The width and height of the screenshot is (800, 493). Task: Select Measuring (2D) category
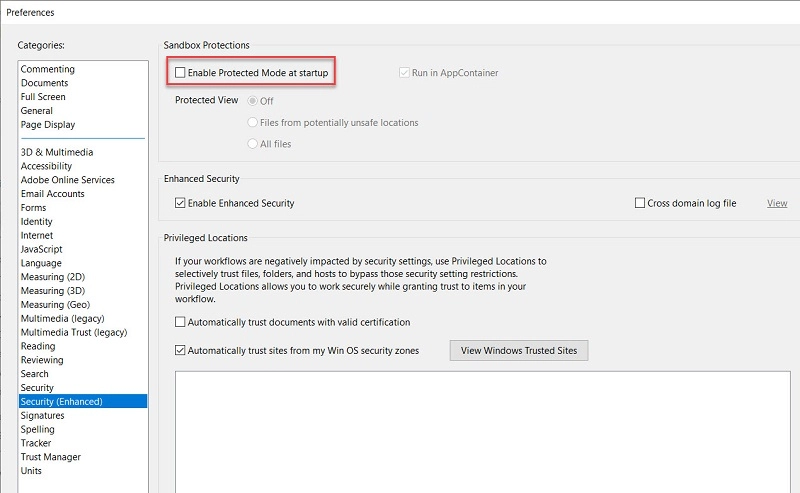[53, 277]
